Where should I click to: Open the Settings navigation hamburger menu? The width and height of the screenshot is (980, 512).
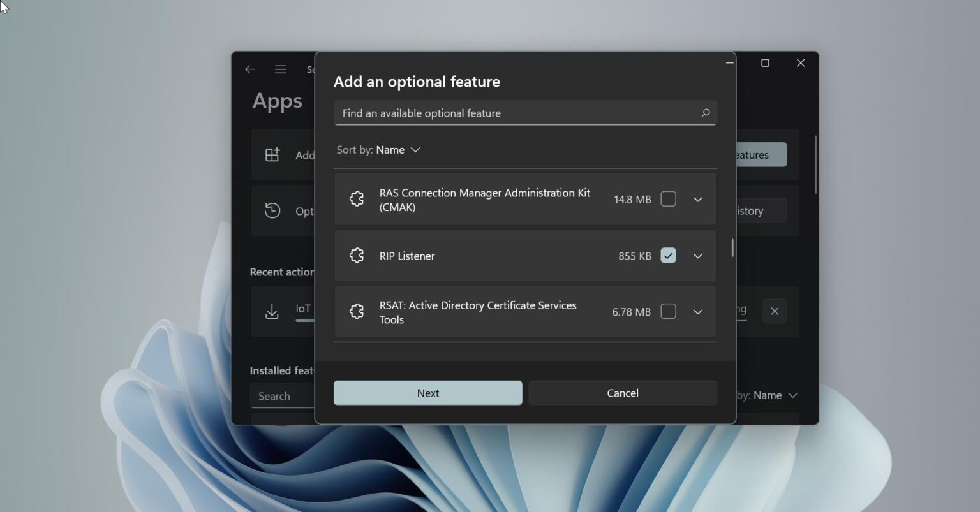pyautogui.click(x=281, y=69)
